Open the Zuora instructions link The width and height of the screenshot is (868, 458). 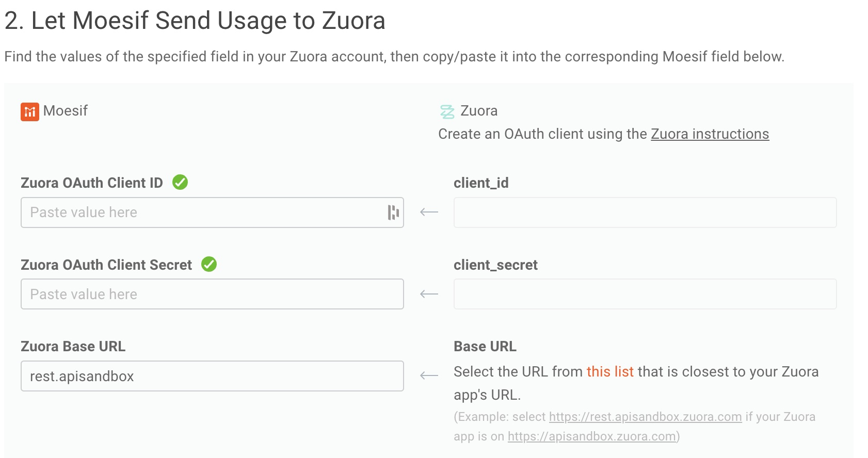(x=710, y=134)
